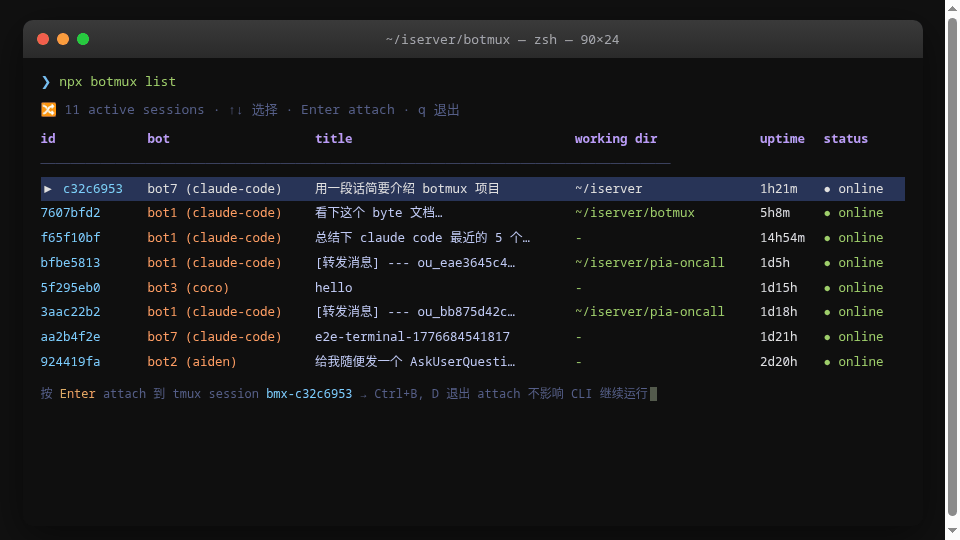Click the online status dot in c32c6953 row

(x=827, y=189)
